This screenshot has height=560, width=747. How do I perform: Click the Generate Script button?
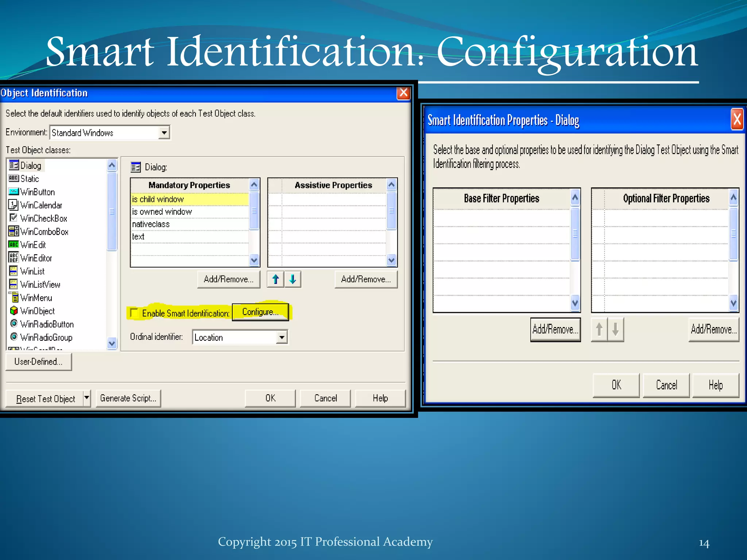[x=128, y=398]
